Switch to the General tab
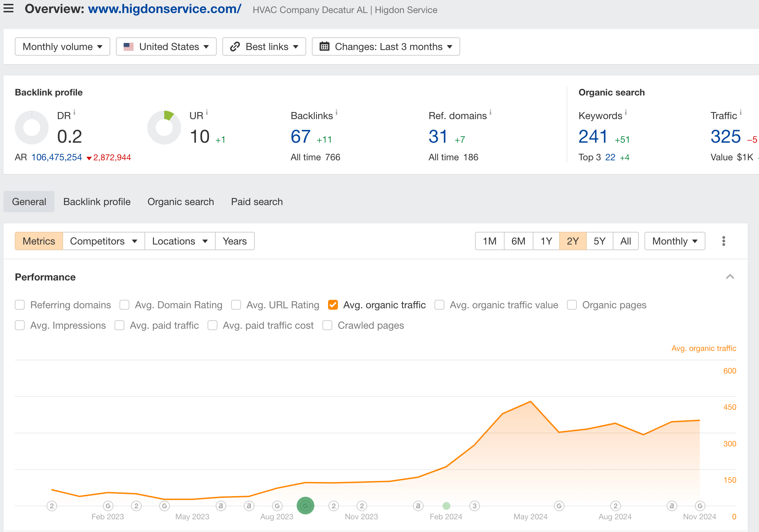The image size is (759, 532). pos(29,202)
